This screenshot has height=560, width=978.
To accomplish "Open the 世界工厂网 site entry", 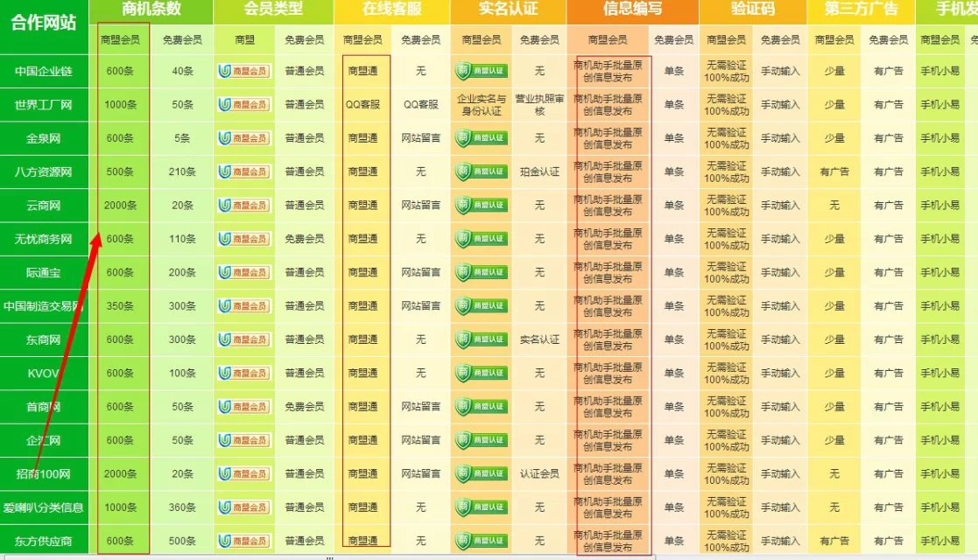I will (x=44, y=105).
